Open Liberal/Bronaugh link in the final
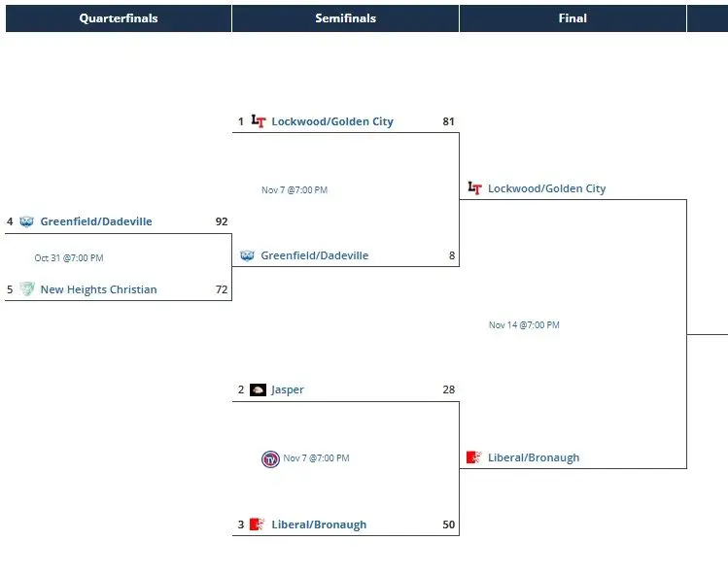This screenshot has height=575, width=728. 534,457
